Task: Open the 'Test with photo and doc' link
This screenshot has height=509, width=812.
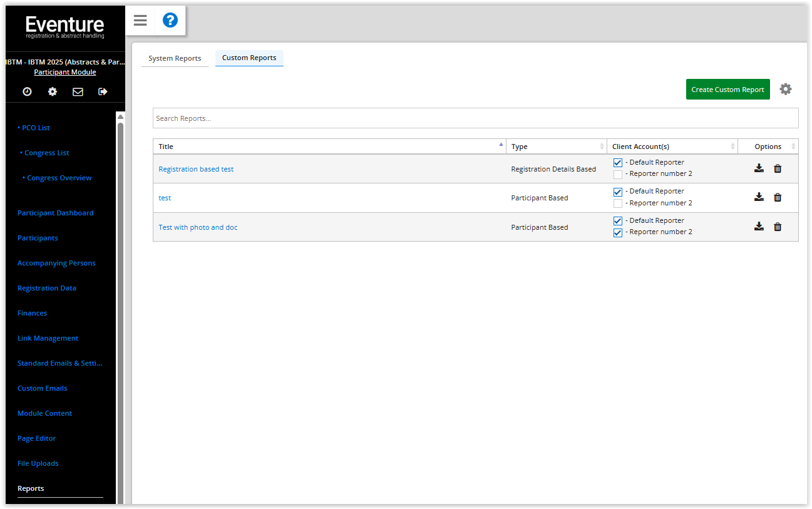Action: 198,227
